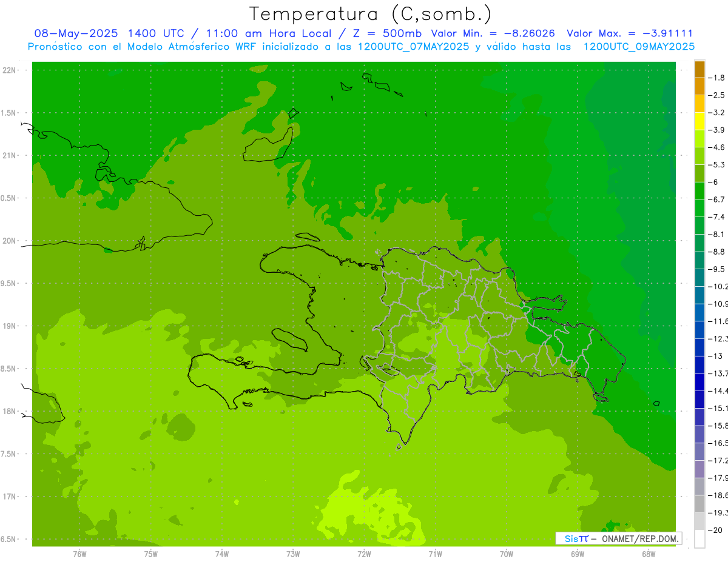Click the "69W" longitude label

tap(578, 554)
